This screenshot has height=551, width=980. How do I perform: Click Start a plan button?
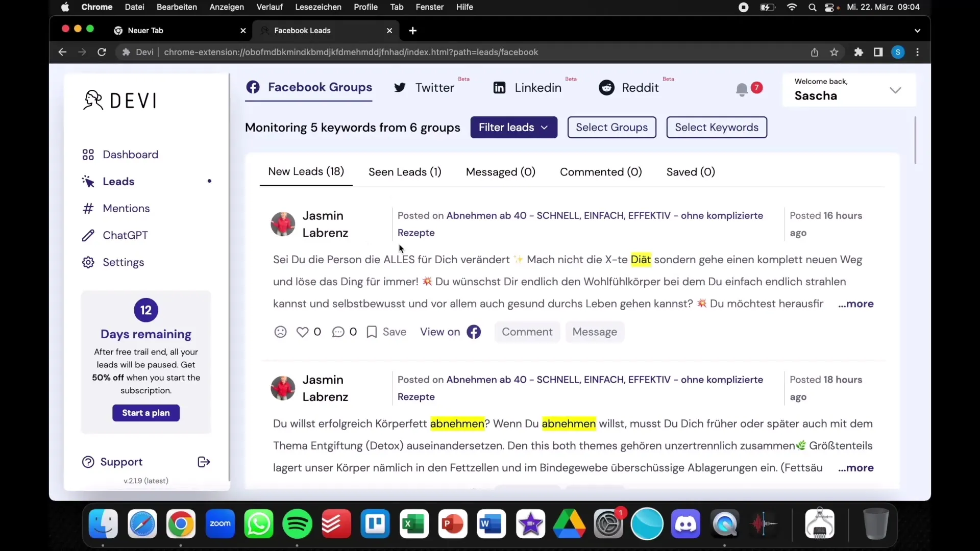(146, 412)
